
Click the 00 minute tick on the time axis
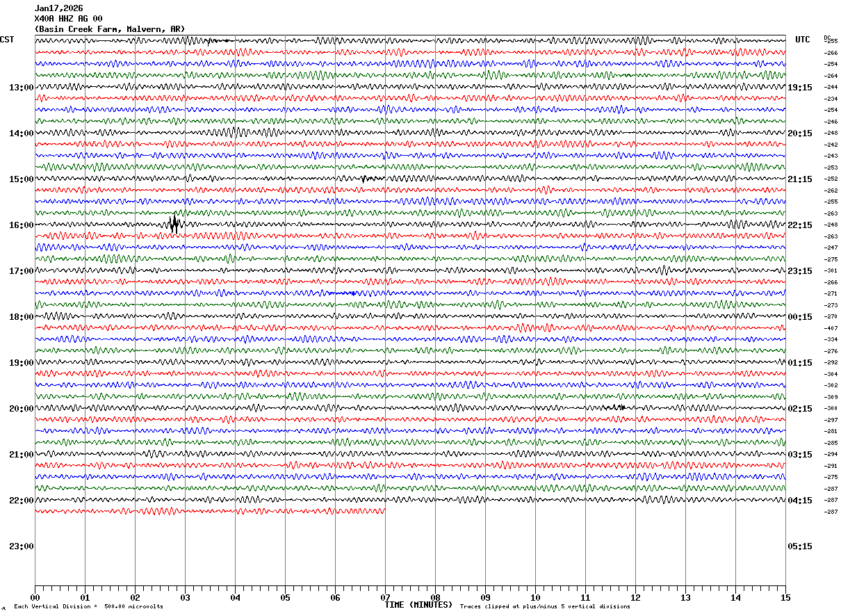(x=35, y=597)
